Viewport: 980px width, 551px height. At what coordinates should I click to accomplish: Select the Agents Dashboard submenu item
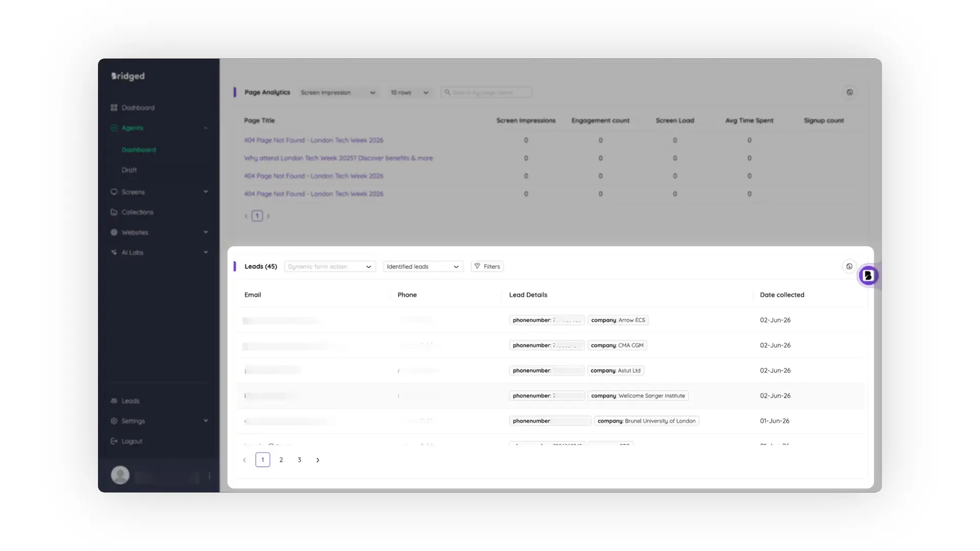click(139, 149)
